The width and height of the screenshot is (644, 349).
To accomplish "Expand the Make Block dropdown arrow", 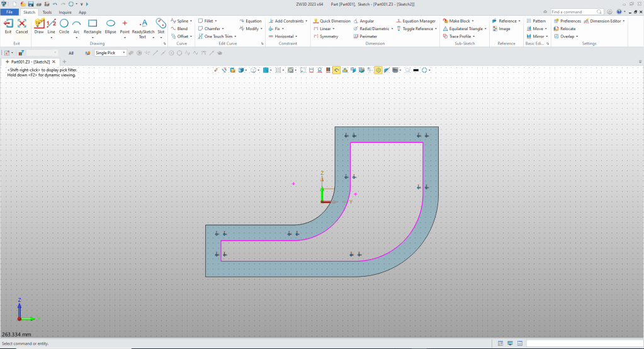I will [473, 21].
